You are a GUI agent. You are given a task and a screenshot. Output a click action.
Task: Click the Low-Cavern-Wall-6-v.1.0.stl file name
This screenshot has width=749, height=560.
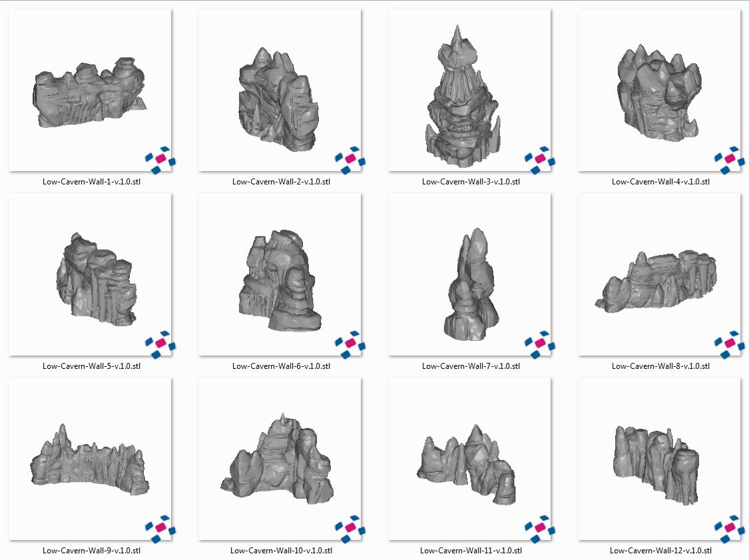click(x=281, y=366)
